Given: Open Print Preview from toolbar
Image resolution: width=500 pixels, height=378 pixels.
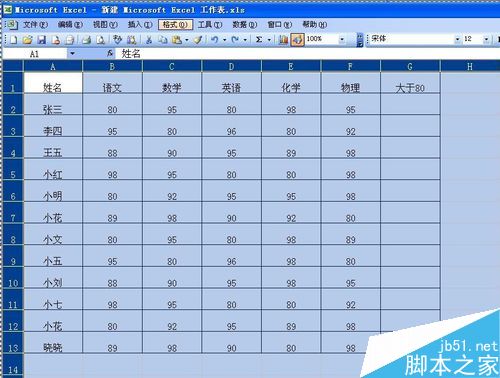Looking at the screenshot, I should coord(100,40).
